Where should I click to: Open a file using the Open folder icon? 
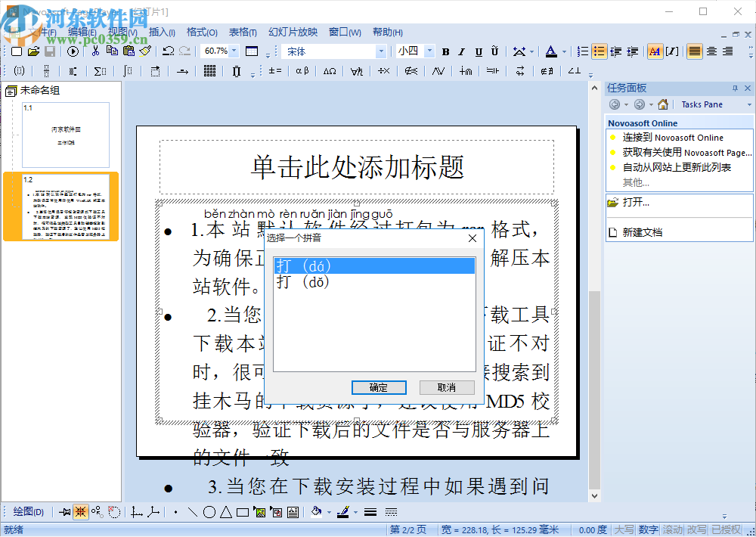pyautogui.click(x=33, y=51)
